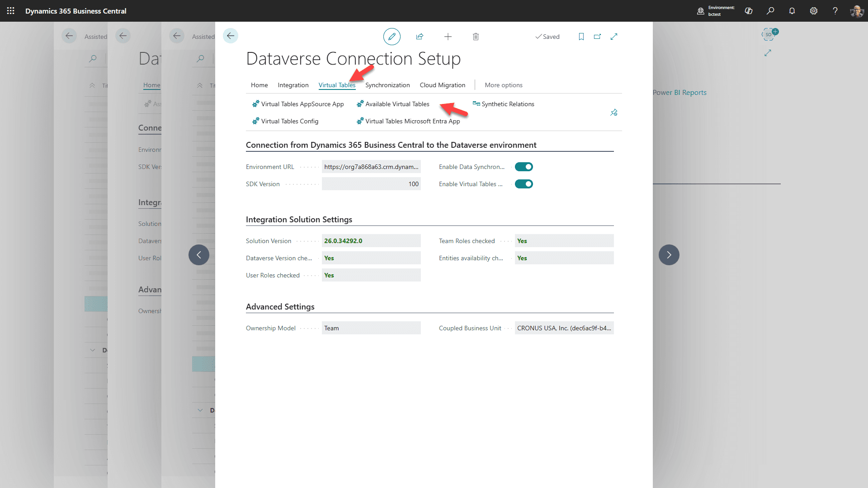Viewport: 868px width, 488px height.
Task: Open the app launcher waffle icon
Action: click(x=11, y=11)
